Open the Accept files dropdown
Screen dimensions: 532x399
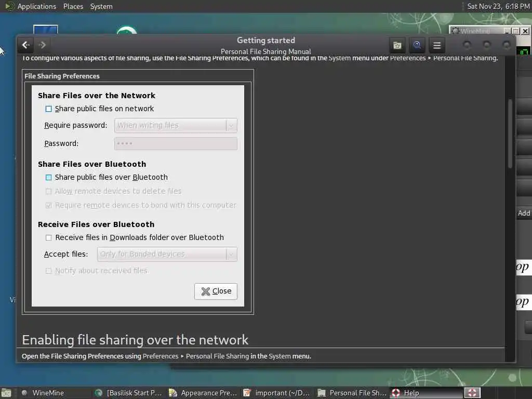(167, 254)
